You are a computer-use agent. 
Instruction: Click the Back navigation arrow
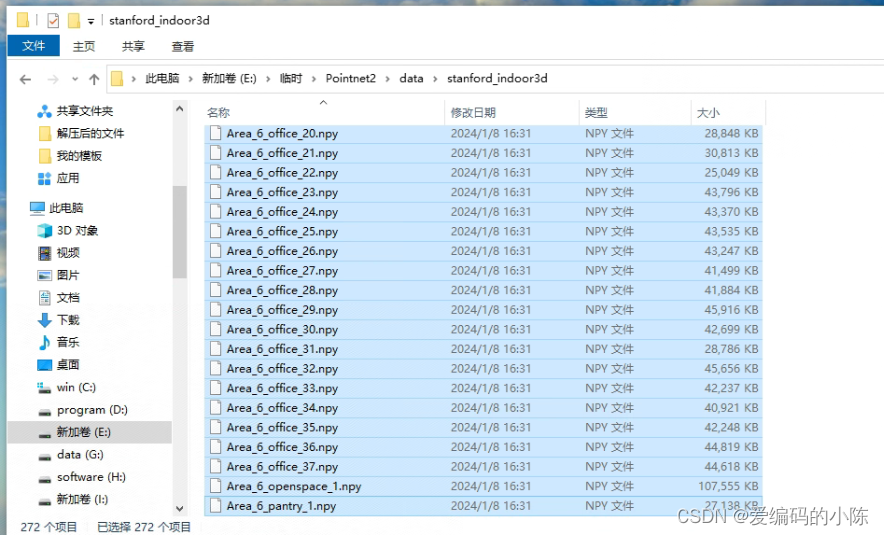click(x=25, y=79)
